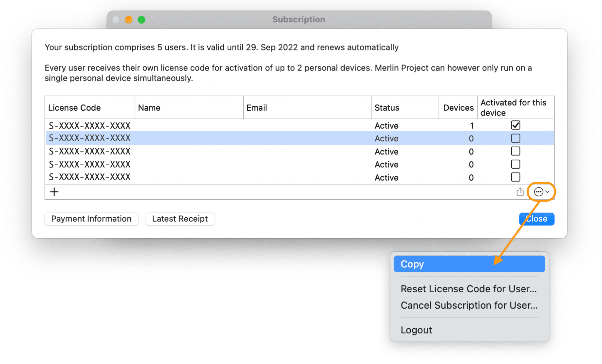Choose Copy from the context menu

[469, 264]
